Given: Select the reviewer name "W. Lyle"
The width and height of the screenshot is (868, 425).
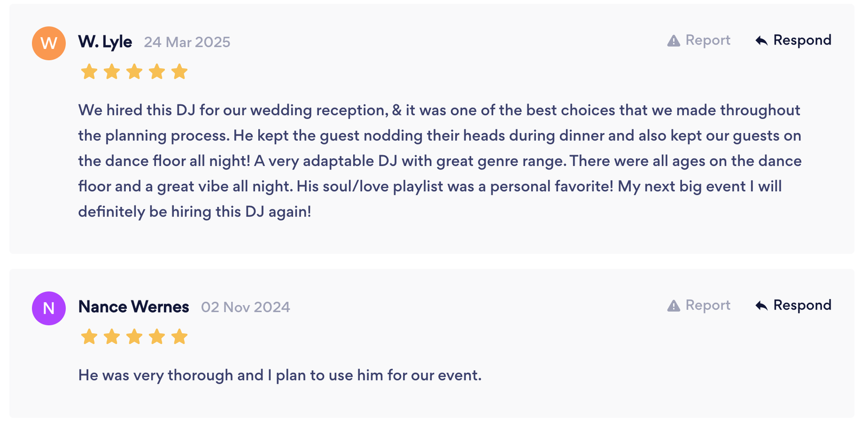Looking at the screenshot, I should click(x=105, y=42).
